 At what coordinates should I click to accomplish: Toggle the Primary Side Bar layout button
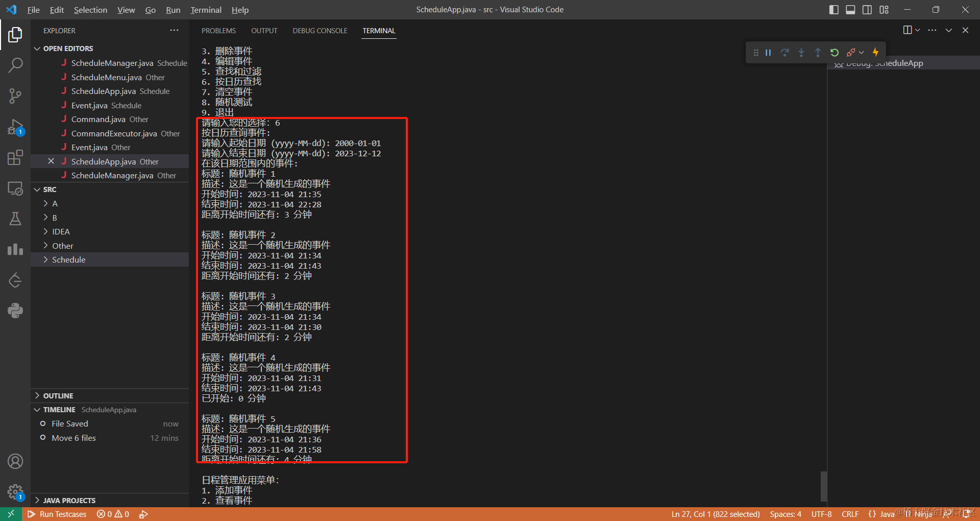pyautogui.click(x=834, y=10)
